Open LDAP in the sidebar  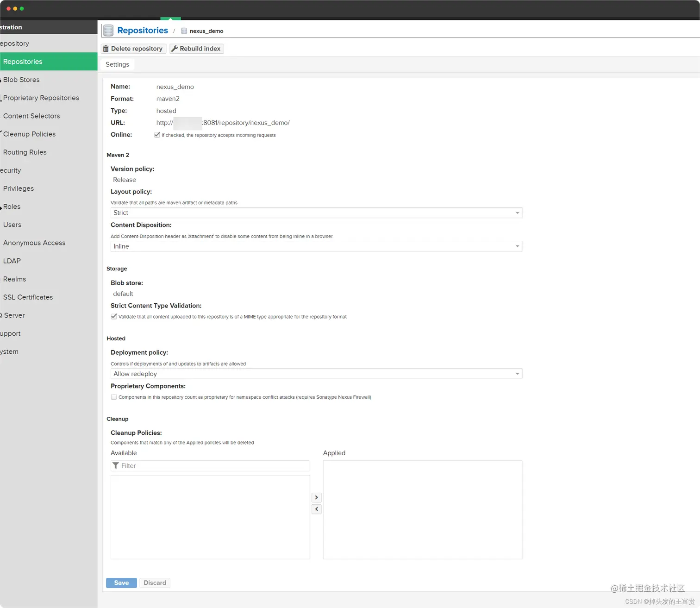coord(49,261)
